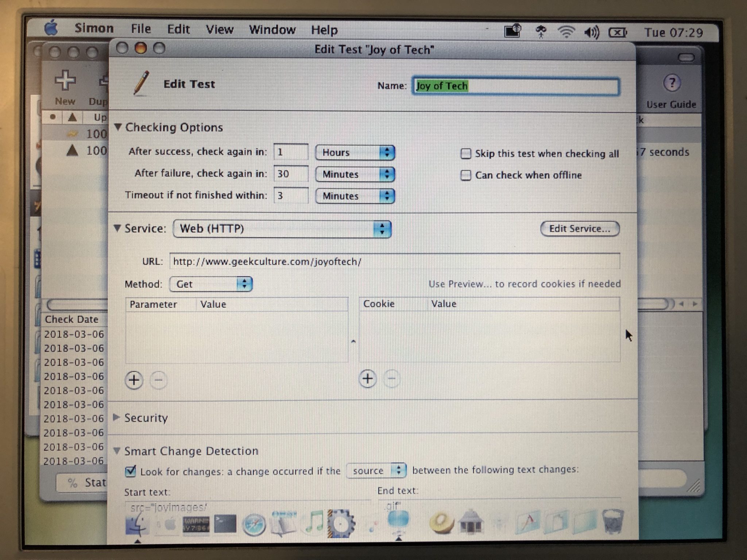The width and height of the screenshot is (747, 560).
Task: Open the Apple menu
Action: point(51,28)
